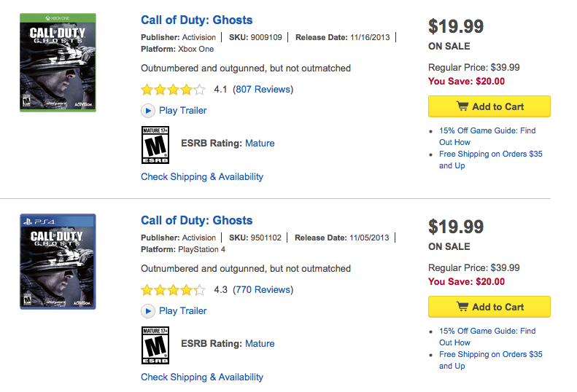The width and height of the screenshot is (577, 392).
Task: Click play trailer icon for Xbox One game
Action: (x=147, y=111)
